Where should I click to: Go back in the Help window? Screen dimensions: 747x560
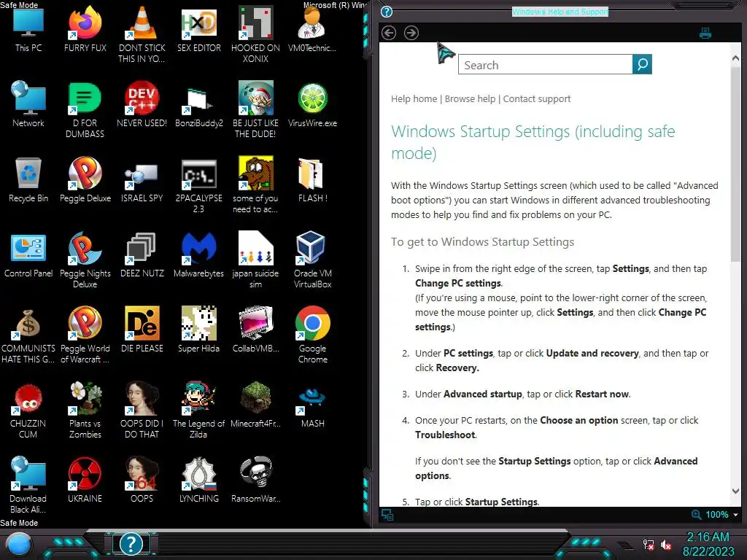(x=389, y=33)
